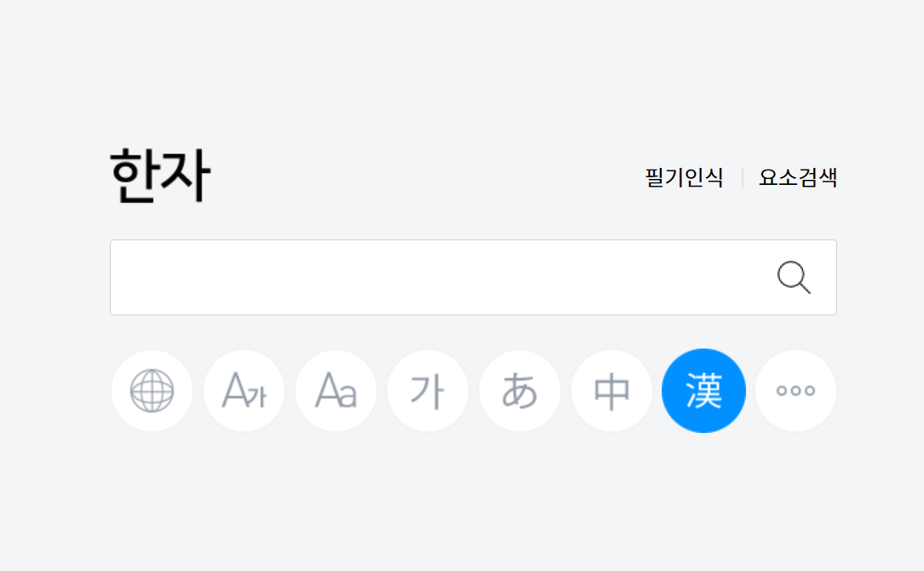The height and width of the screenshot is (571, 924).
Task: Select the Aa English dictionary icon
Action: 336,390
